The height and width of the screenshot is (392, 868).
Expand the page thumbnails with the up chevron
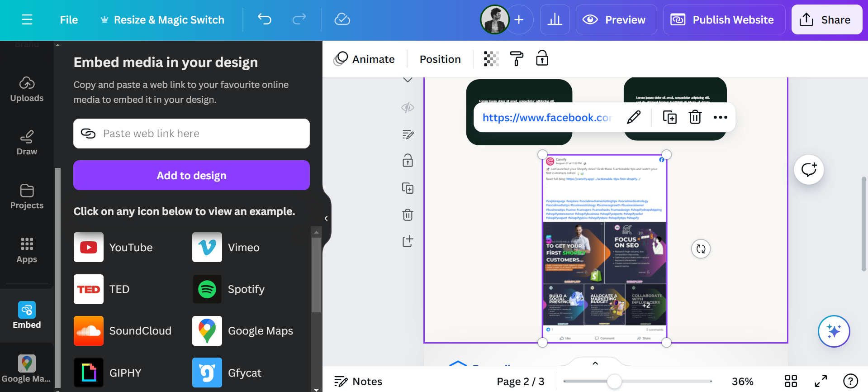click(x=595, y=363)
